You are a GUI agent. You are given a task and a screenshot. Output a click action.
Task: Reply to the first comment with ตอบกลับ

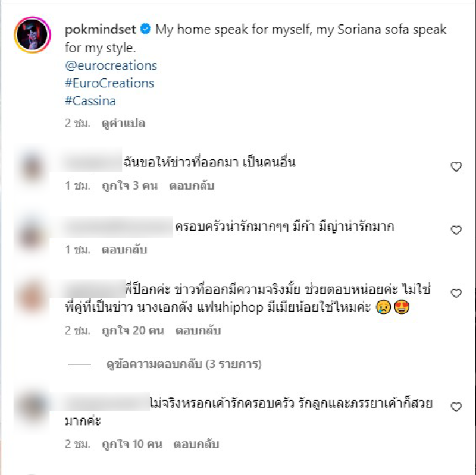[x=192, y=185]
